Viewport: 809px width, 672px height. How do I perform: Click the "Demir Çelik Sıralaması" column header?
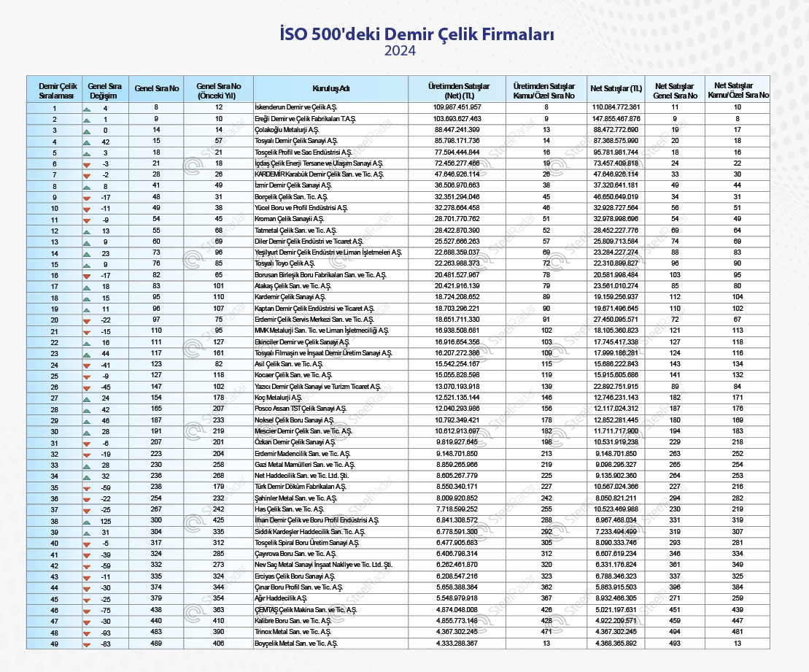tap(58, 90)
